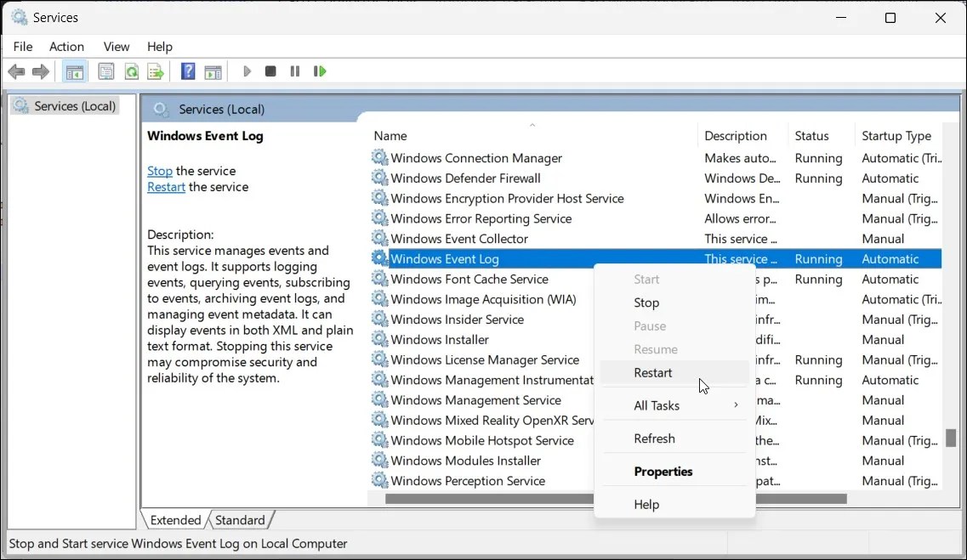This screenshot has height=560, width=967.
Task: Expand All Tasks in the context menu
Action: tap(657, 405)
